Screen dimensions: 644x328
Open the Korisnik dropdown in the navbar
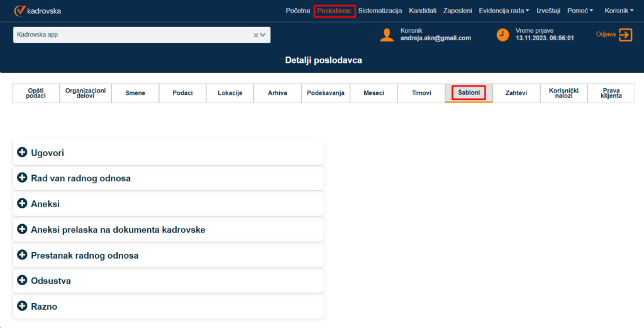click(x=619, y=11)
